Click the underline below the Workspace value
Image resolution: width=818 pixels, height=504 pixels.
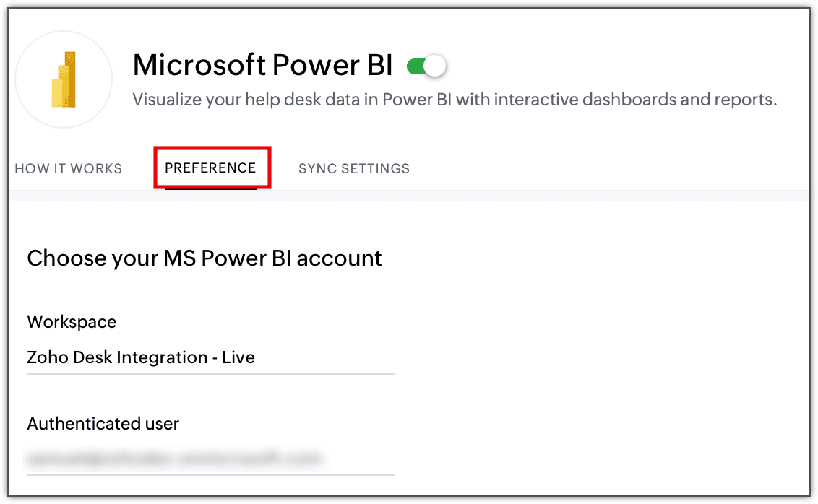click(x=210, y=374)
